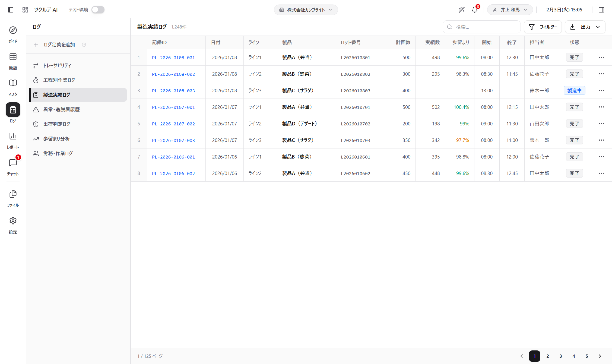
Task: Toggle the right panel layout icon
Action: click(601, 10)
